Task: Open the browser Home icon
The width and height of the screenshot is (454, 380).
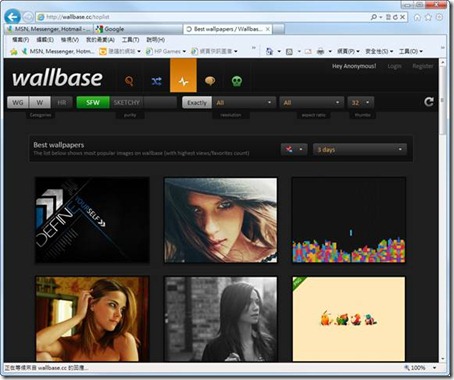Action: (x=417, y=17)
